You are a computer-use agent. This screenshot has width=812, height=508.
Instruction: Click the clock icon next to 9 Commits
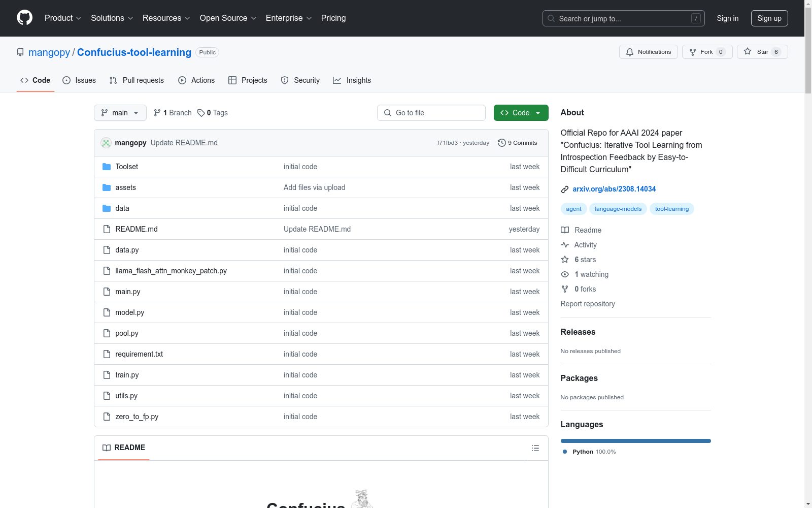click(x=502, y=143)
